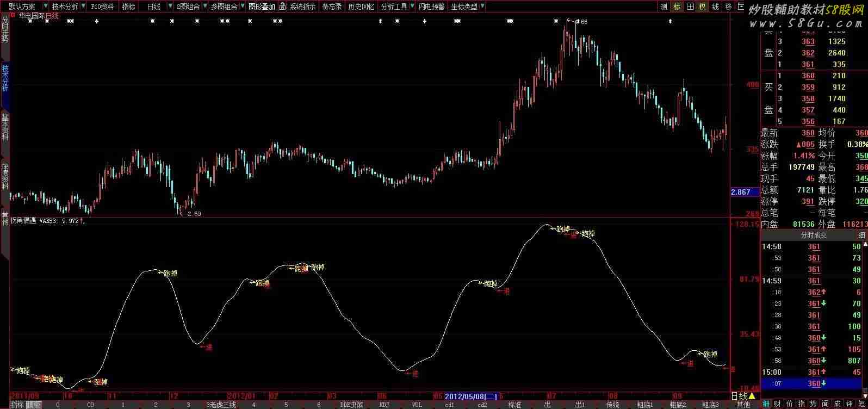Click the 2.867 price axis label

tap(744, 192)
